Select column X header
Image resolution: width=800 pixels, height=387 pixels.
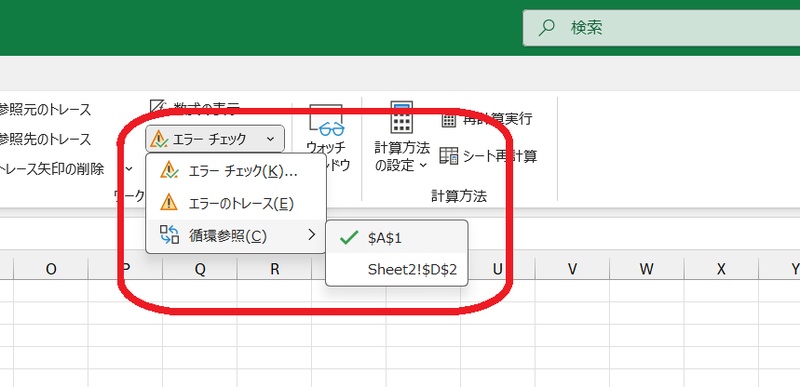point(721,269)
